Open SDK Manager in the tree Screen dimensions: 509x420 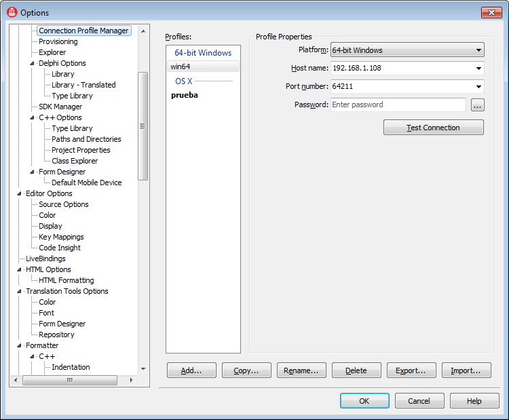(x=60, y=107)
